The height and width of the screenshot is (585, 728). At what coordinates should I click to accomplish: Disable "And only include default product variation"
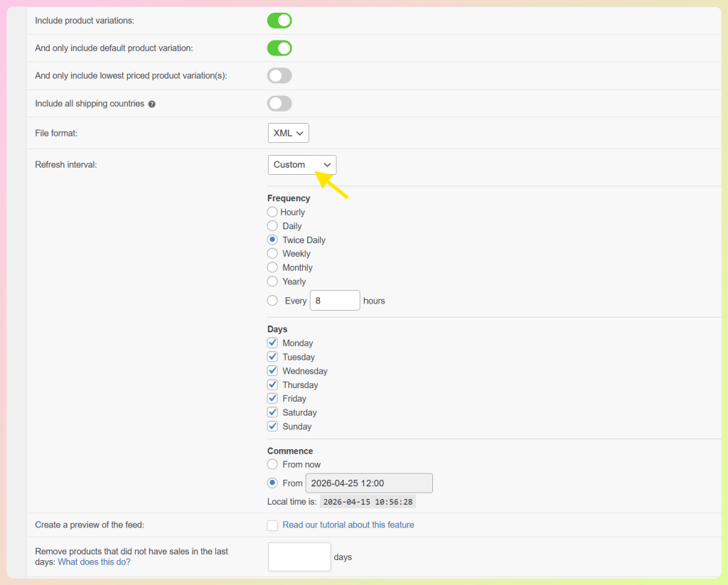click(x=279, y=48)
